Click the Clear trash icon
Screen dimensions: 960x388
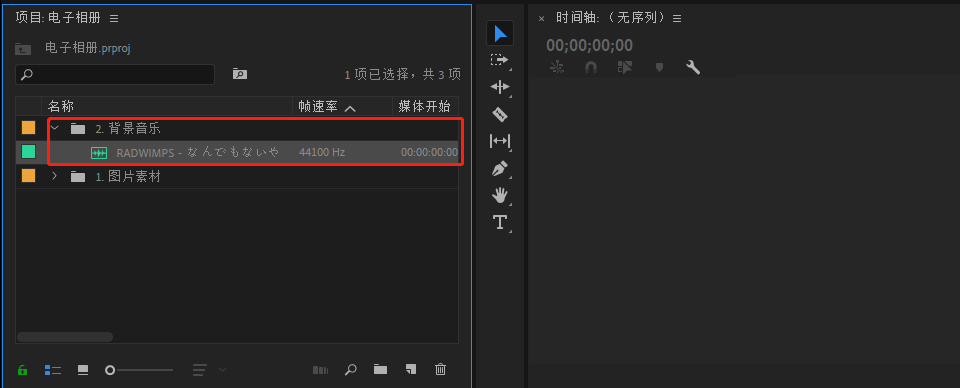440,370
